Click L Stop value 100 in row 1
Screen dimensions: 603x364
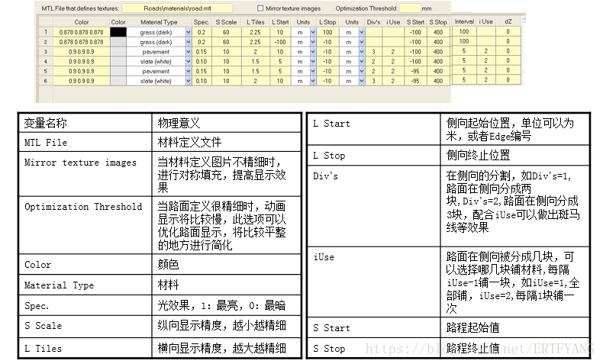327,32
